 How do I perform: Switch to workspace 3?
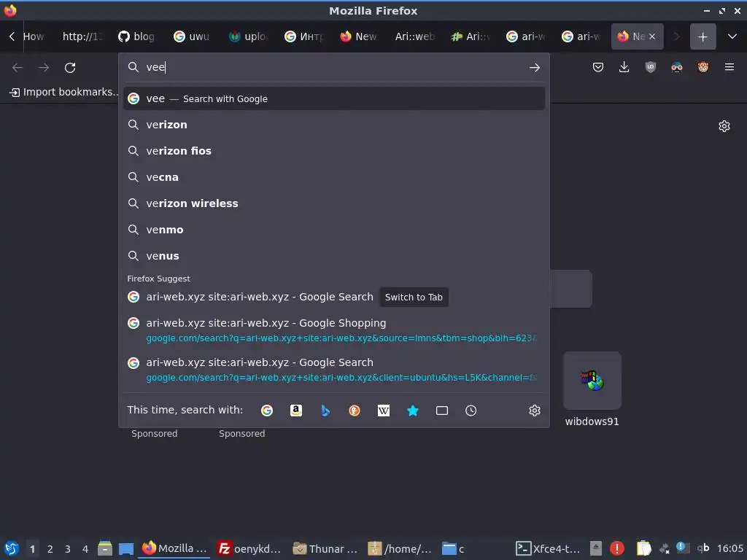(68, 549)
